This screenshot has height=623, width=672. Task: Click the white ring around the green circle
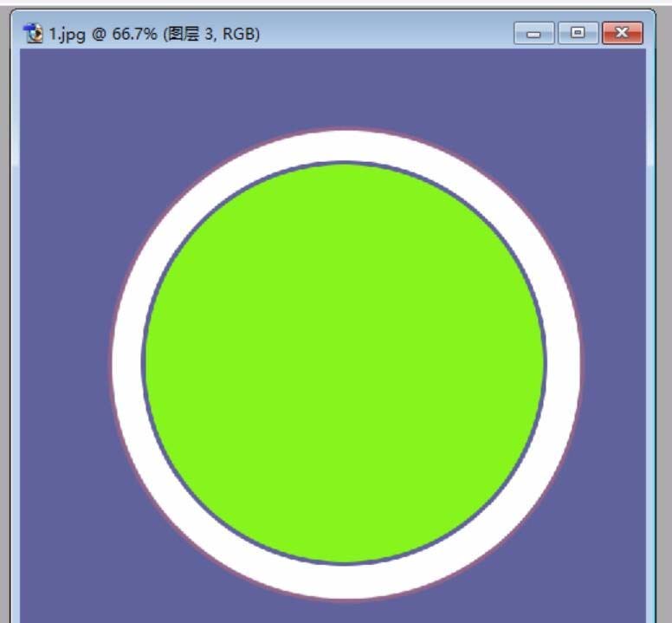tap(346, 146)
